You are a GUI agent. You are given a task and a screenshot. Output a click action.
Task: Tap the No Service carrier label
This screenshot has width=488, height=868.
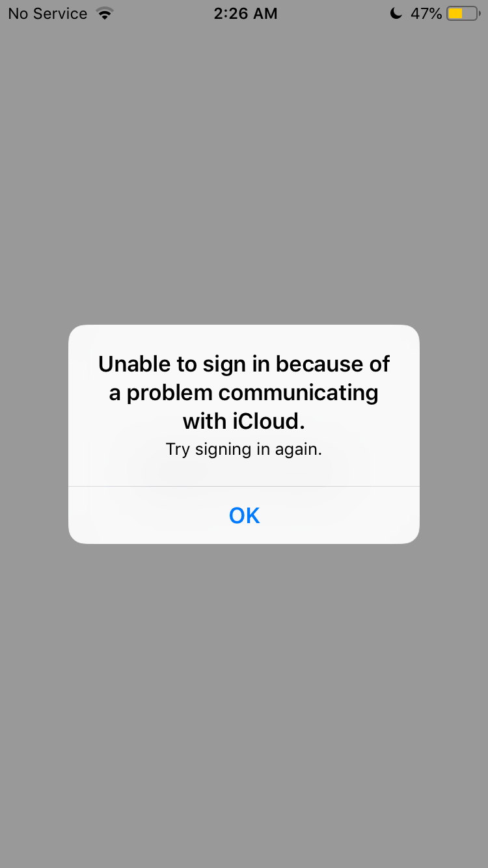(47, 14)
